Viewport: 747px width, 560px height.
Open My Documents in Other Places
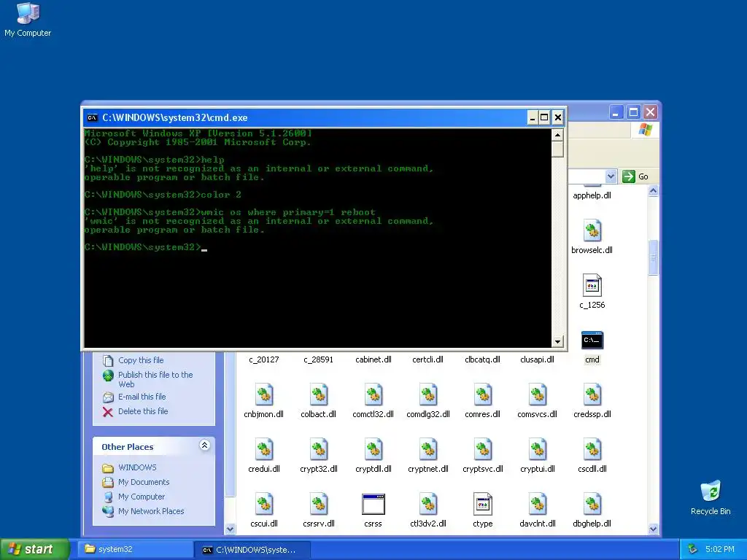coord(144,483)
